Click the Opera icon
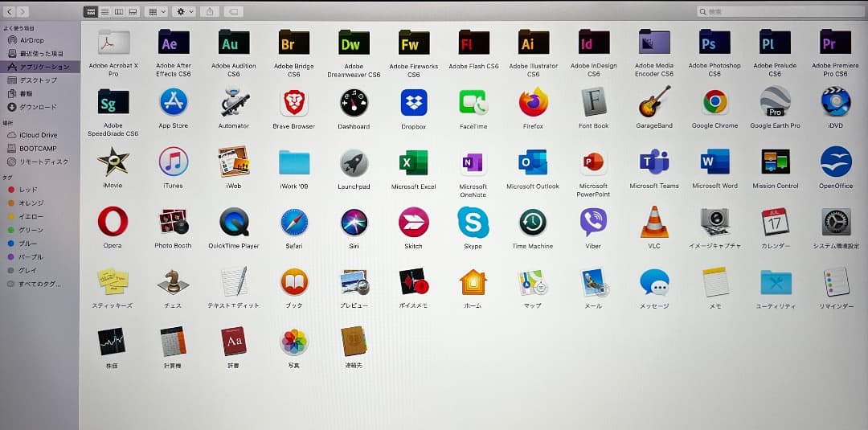Viewport: 868px width, 430px height. [113, 221]
